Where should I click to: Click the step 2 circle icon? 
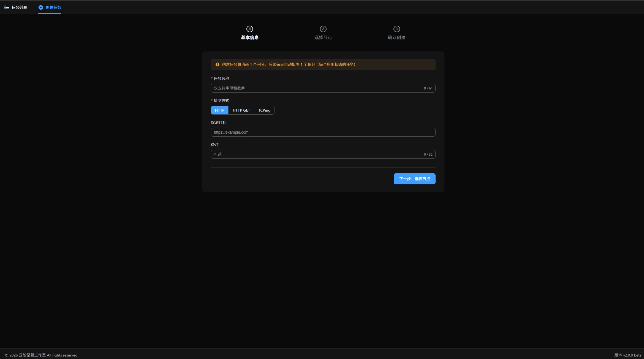323,29
